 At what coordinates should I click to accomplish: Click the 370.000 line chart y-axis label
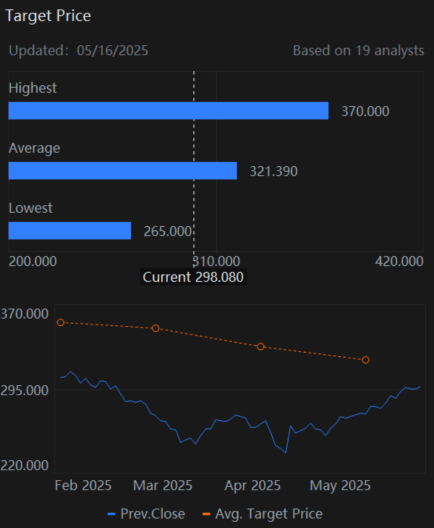[25, 314]
